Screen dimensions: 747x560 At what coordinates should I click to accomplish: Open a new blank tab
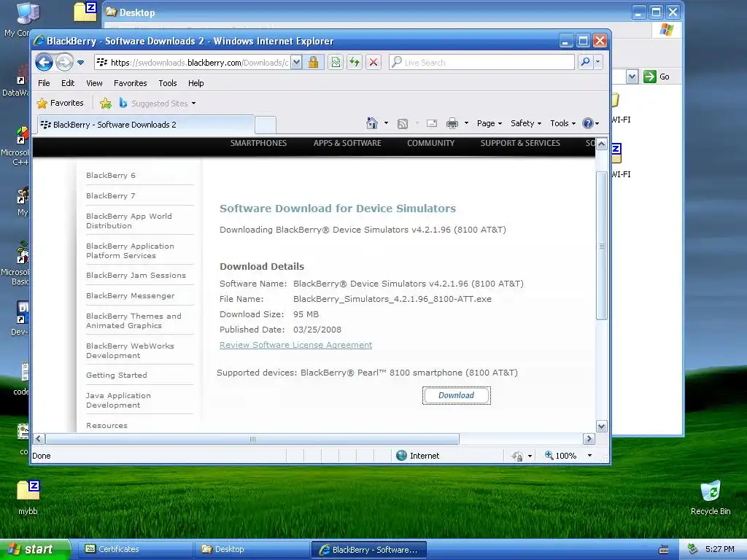tap(266, 125)
